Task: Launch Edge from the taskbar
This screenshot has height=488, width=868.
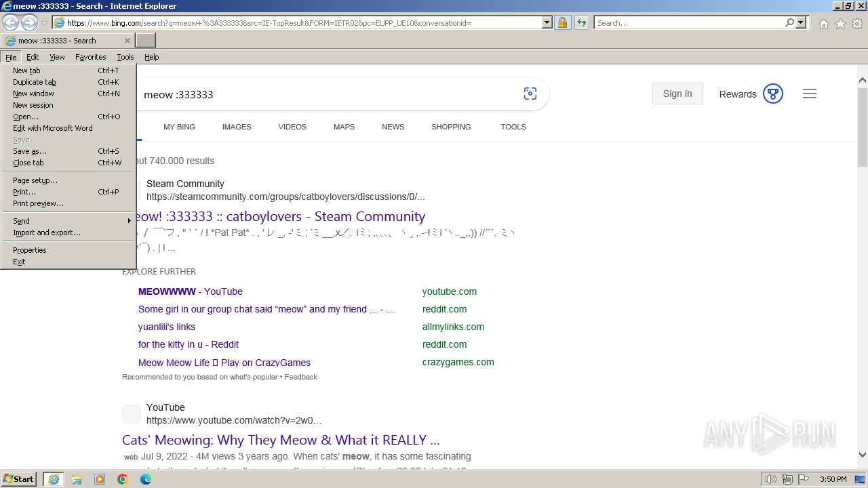Action: pos(146,479)
